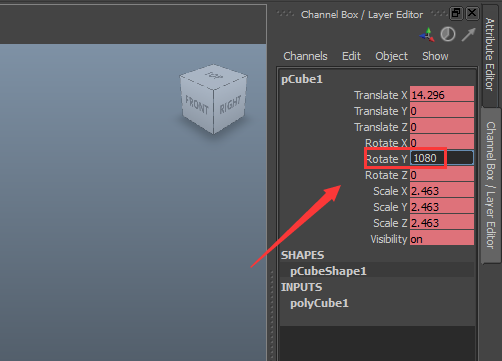Viewport: 502px width, 361px height.
Task: Open the Channels menu
Action: point(305,56)
